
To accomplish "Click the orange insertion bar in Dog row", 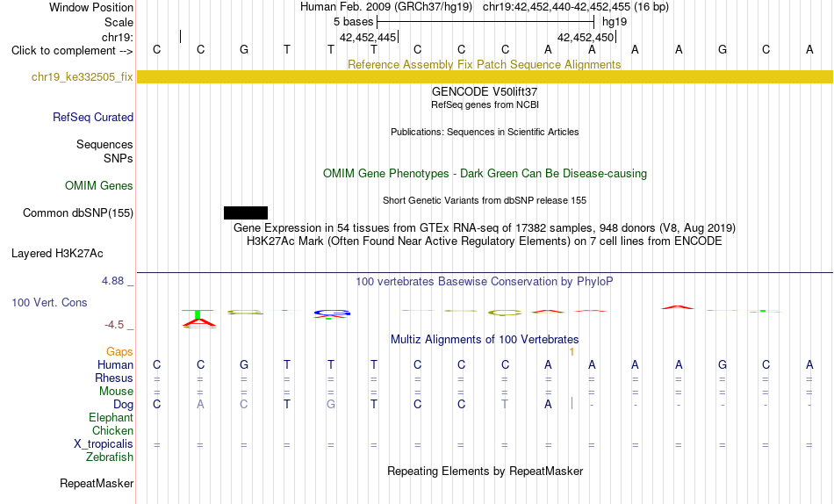I will [x=572, y=403].
